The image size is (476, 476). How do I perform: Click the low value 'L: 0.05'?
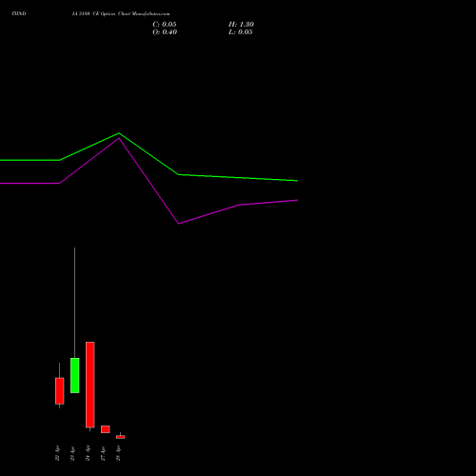(241, 32)
